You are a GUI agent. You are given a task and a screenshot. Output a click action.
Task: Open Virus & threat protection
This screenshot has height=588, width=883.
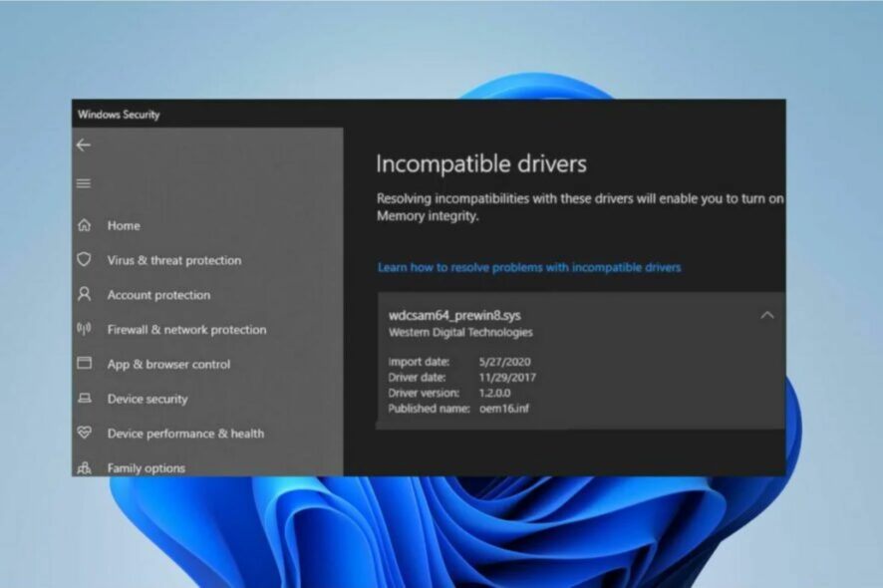point(174,261)
